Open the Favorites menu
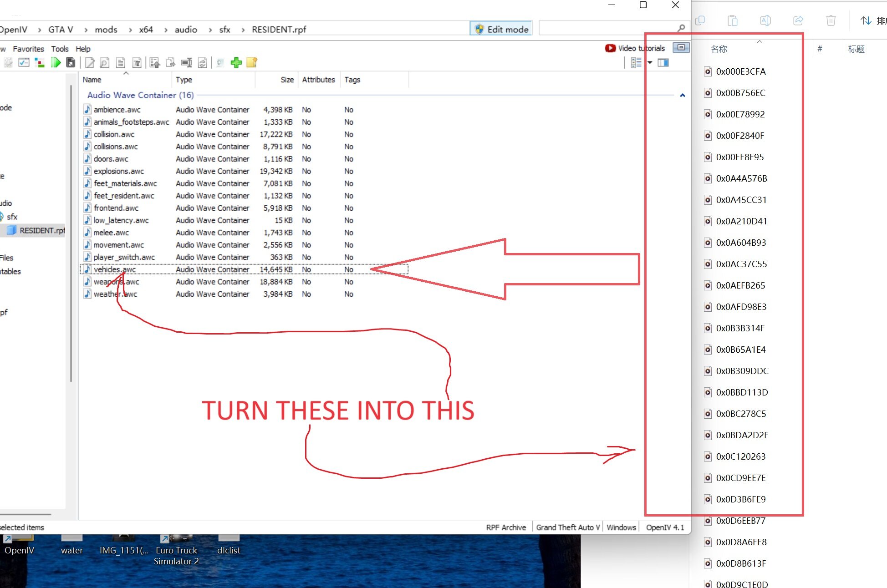887x588 pixels. tap(28, 49)
